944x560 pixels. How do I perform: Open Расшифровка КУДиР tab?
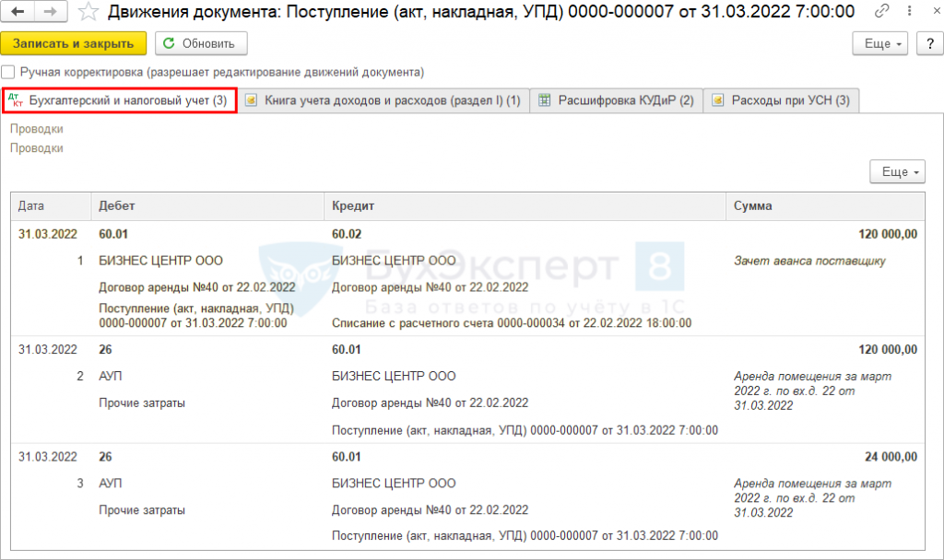(x=617, y=100)
